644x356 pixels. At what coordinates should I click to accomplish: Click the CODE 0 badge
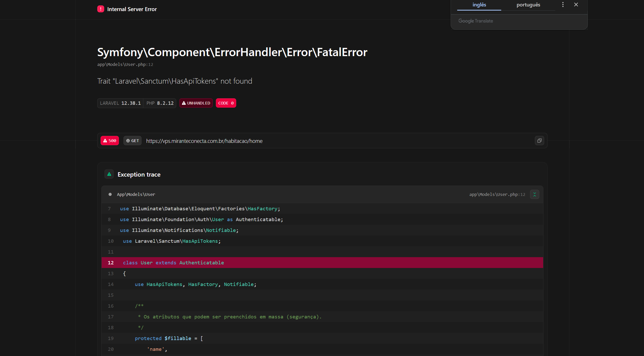226,103
